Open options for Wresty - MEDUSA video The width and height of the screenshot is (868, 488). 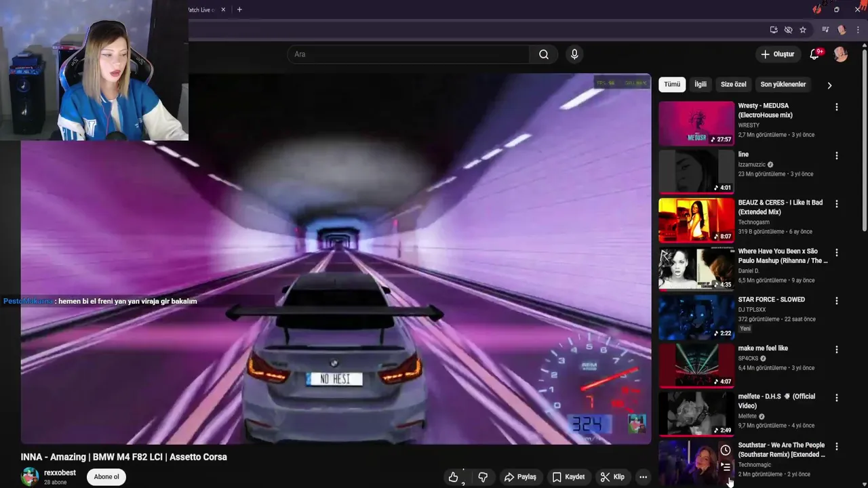(x=837, y=107)
